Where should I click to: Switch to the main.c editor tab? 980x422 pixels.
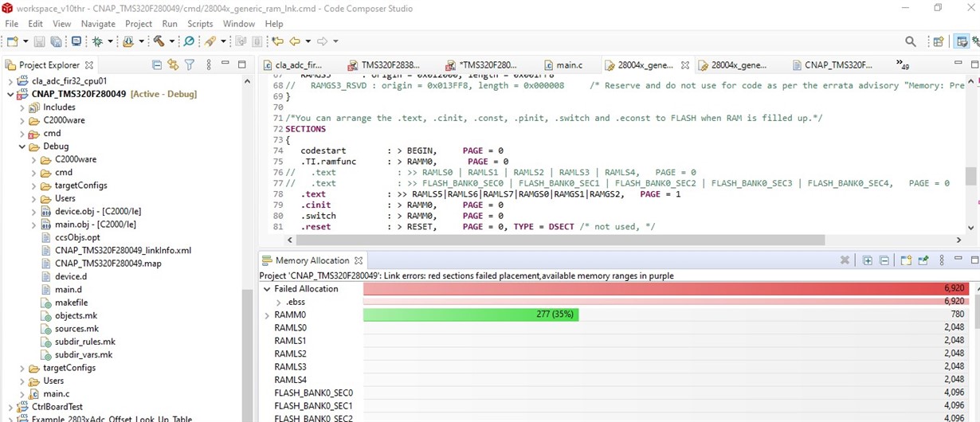pyautogui.click(x=569, y=65)
